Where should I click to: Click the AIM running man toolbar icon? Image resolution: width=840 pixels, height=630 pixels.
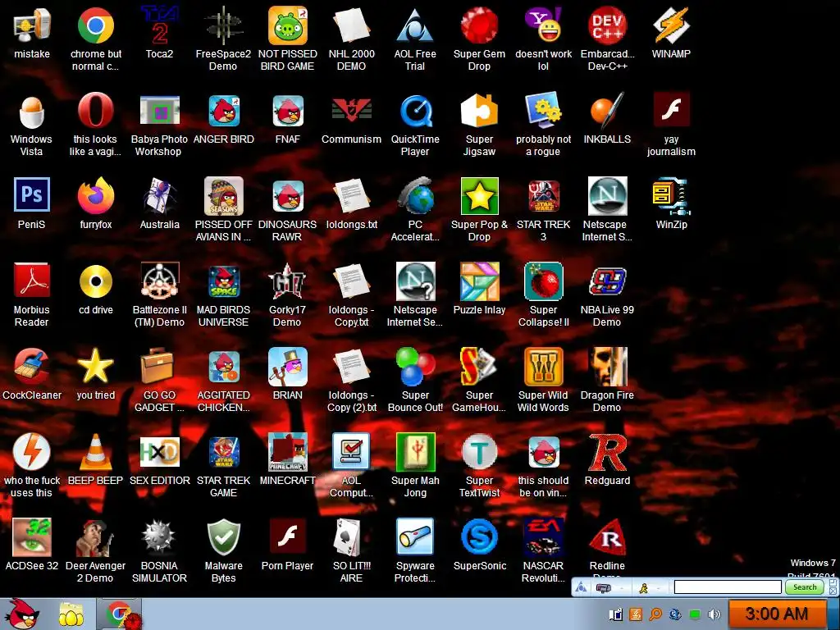coord(643,588)
